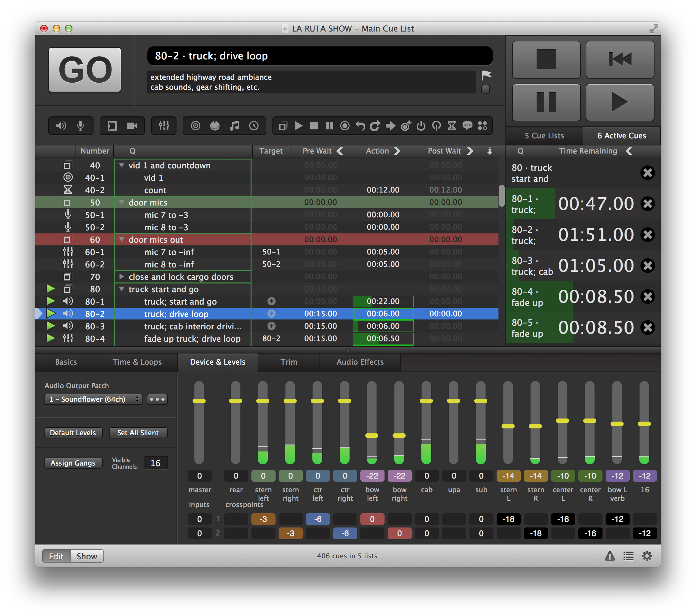Click the MIDI file music note icon
696x616 pixels.
[x=234, y=126]
